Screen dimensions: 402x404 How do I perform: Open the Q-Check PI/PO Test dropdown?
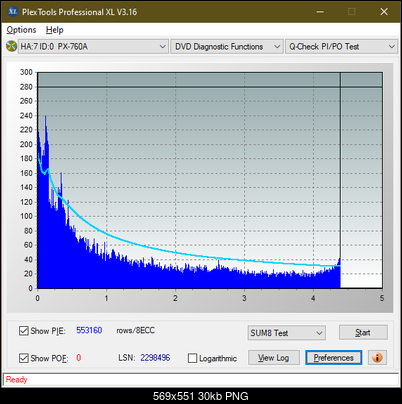click(x=341, y=46)
